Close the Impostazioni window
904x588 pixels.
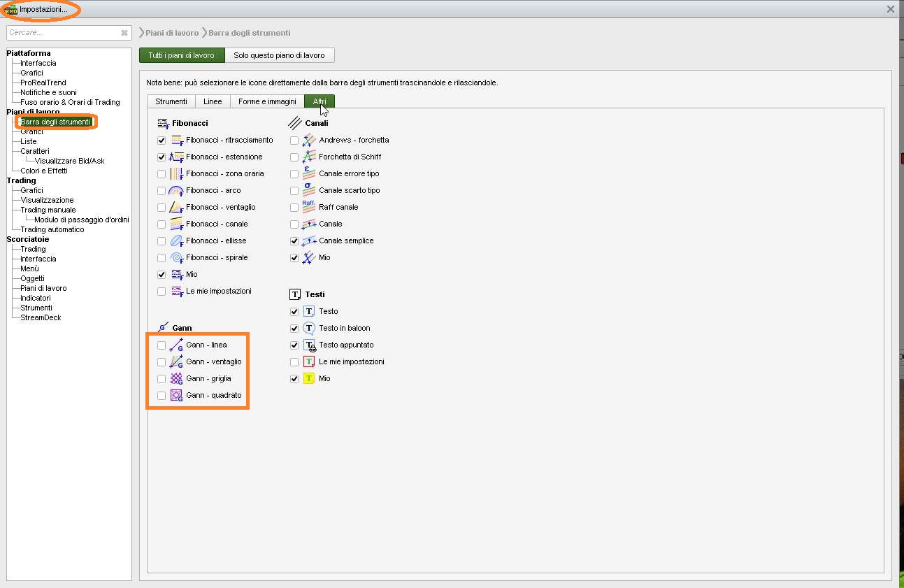coord(890,9)
